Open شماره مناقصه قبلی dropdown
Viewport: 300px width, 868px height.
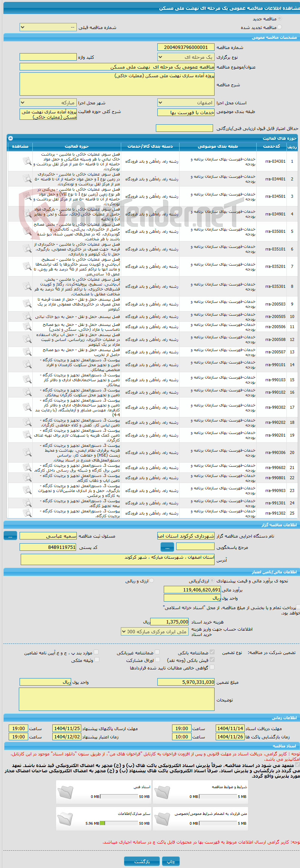click(x=48, y=27)
